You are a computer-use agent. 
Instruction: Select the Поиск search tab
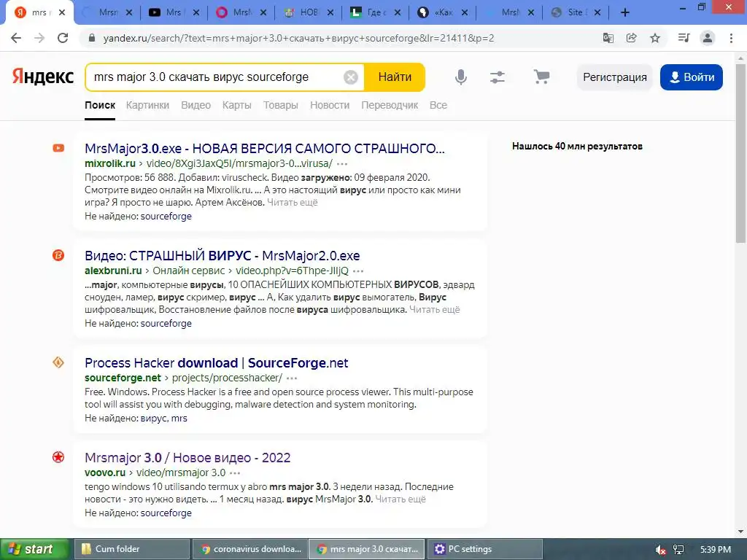pos(100,105)
